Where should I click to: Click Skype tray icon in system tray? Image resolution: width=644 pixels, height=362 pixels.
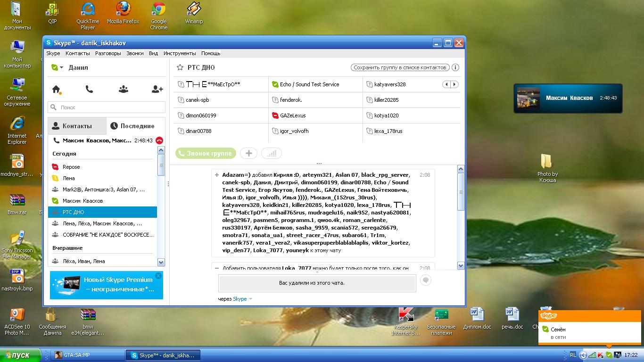(x=609, y=355)
